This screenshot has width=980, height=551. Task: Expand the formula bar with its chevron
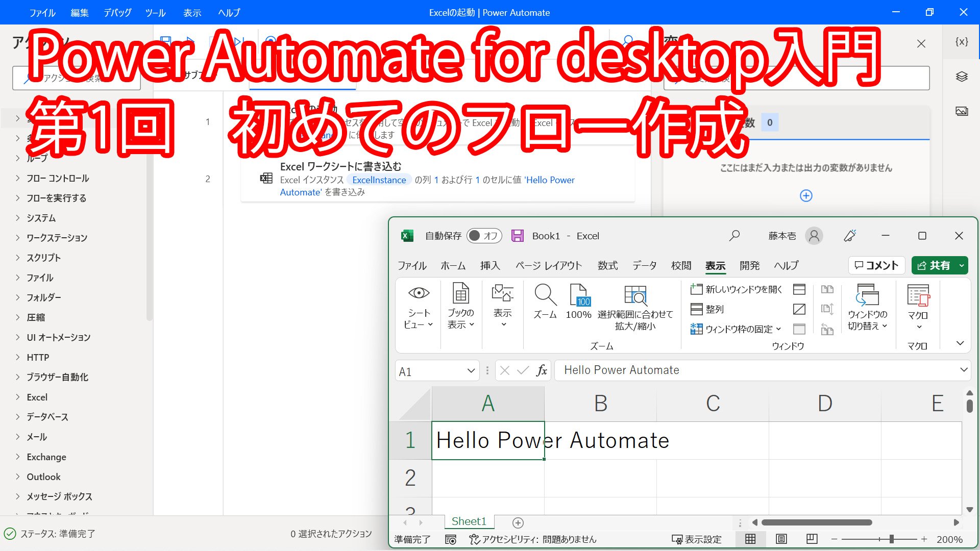964,370
